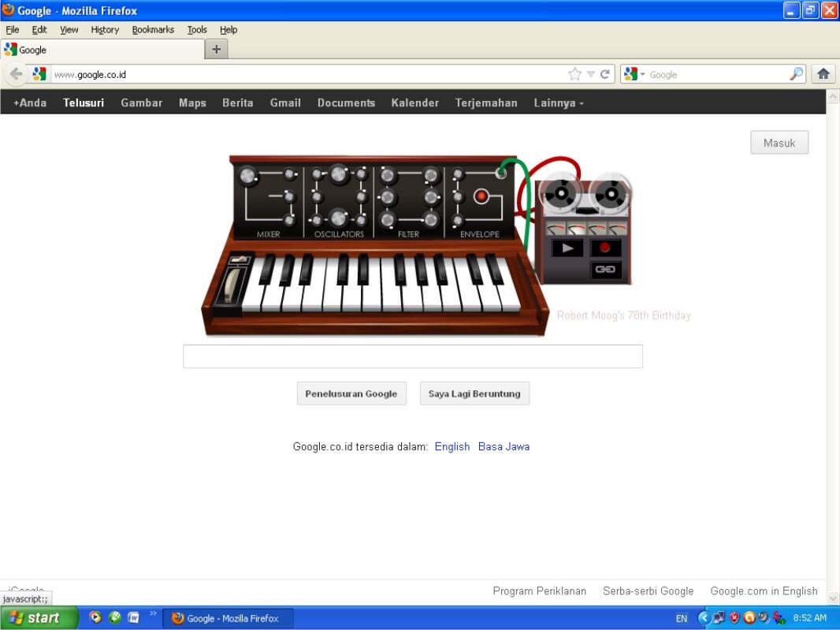The height and width of the screenshot is (630, 840).
Task: Select the Google browser tab
Action: [102, 50]
